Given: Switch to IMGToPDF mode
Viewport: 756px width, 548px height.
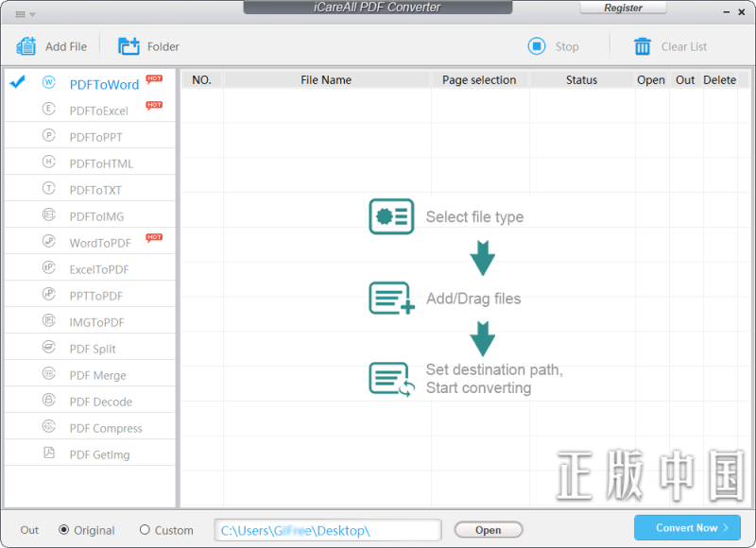Looking at the screenshot, I should [90, 320].
